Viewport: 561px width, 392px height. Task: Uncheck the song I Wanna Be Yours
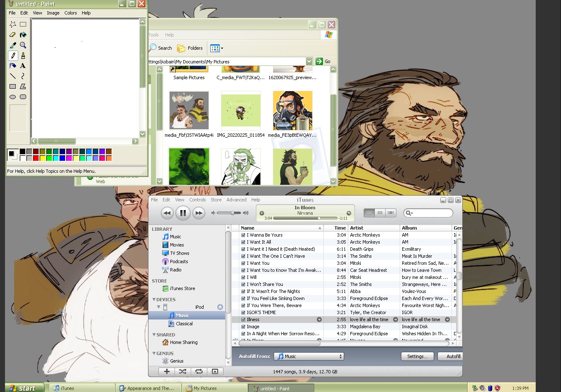pyautogui.click(x=243, y=235)
